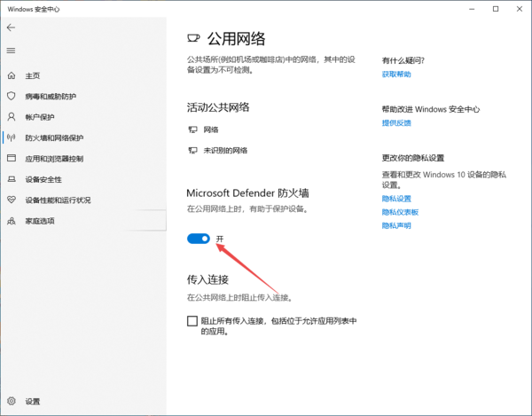
Task: Click the 设备性能和运行状况 heart icon
Action: click(x=12, y=200)
